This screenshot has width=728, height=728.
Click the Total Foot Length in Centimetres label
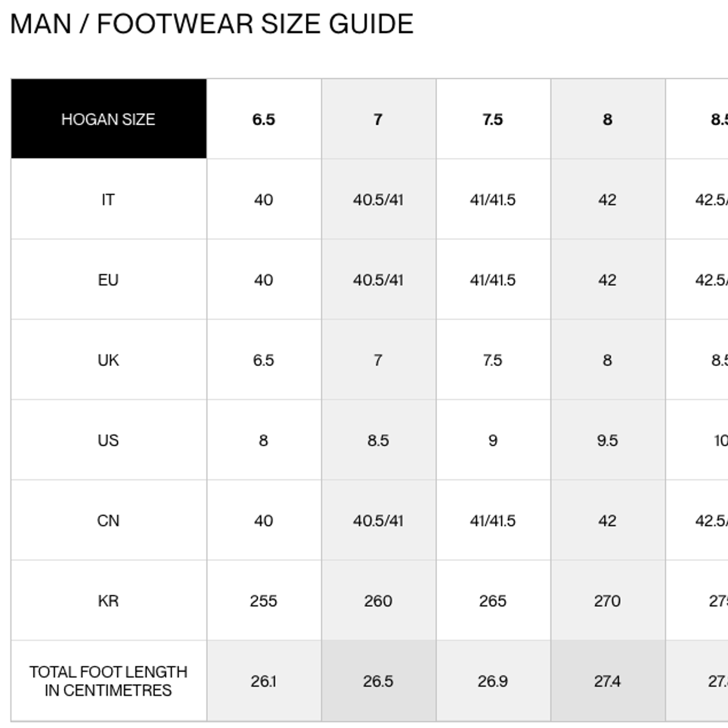tap(108, 681)
